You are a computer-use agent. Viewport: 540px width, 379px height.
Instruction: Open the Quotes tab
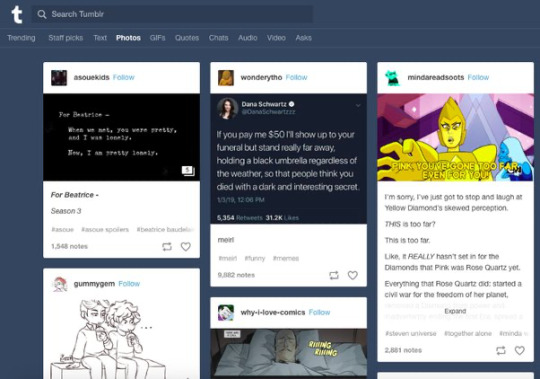pyautogui.click(x=187, y=38)
